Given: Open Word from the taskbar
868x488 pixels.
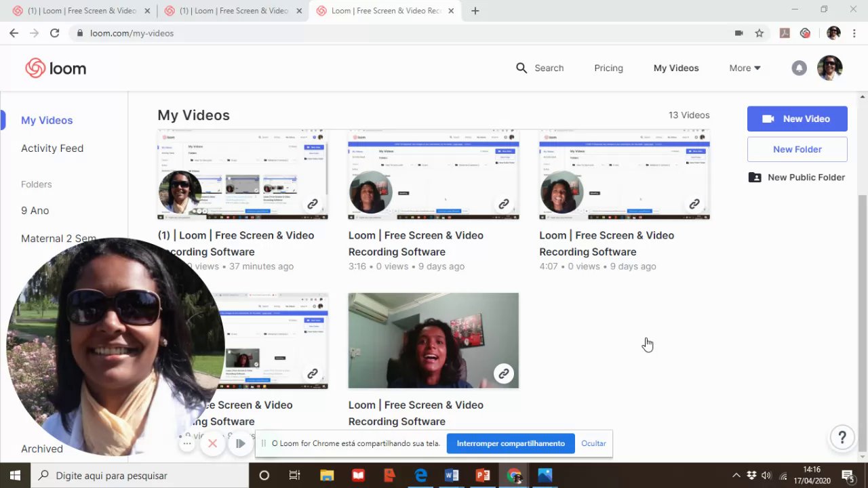Looking at the screenshot, I should [452, 475].
